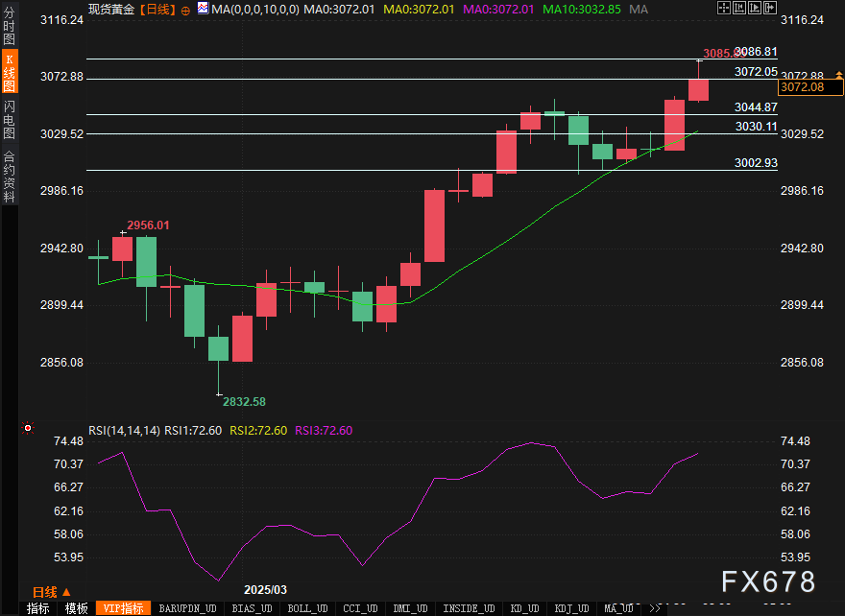Select the K线图 side tab

pos(9,73)
